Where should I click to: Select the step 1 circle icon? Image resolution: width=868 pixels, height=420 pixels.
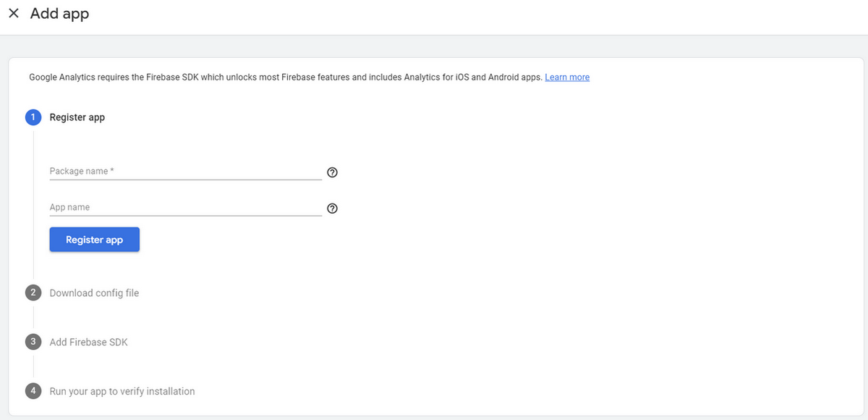tap(33, 117)
